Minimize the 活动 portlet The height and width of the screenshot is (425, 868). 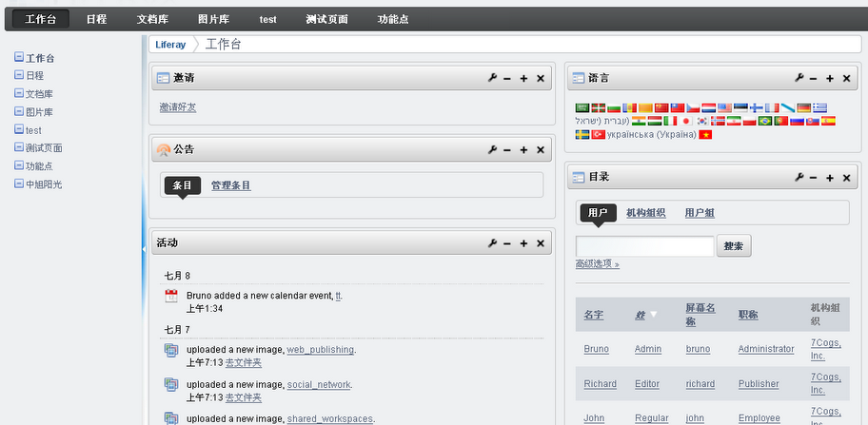pos(507,243)
